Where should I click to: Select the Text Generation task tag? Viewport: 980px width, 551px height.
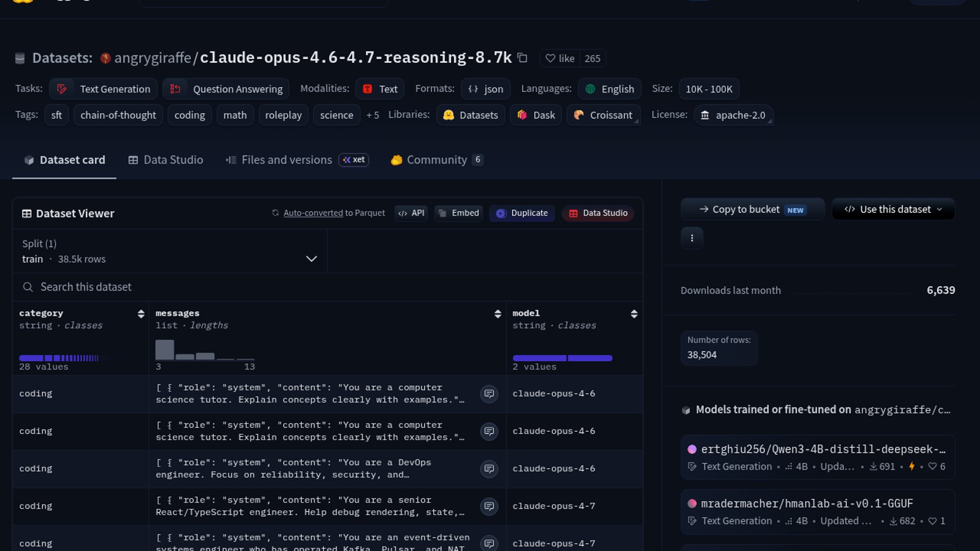point(104,89)
